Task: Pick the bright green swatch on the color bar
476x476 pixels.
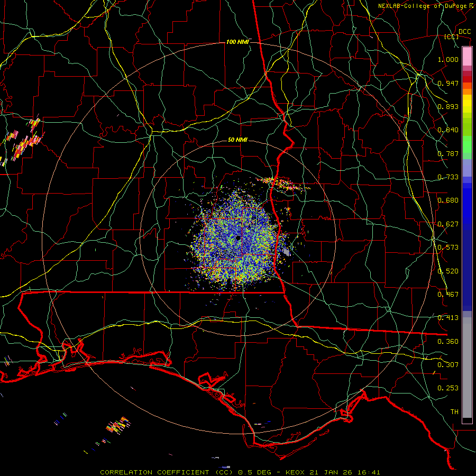Action: click(467, 144)
